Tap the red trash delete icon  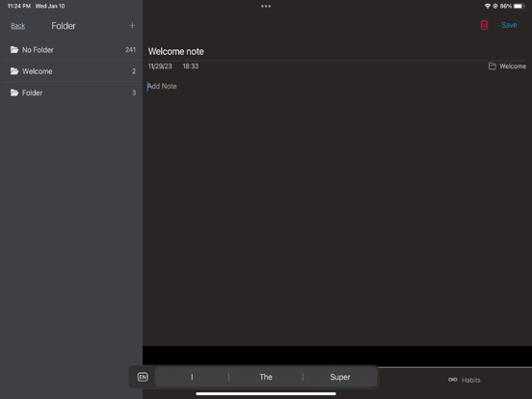(484, 25)
